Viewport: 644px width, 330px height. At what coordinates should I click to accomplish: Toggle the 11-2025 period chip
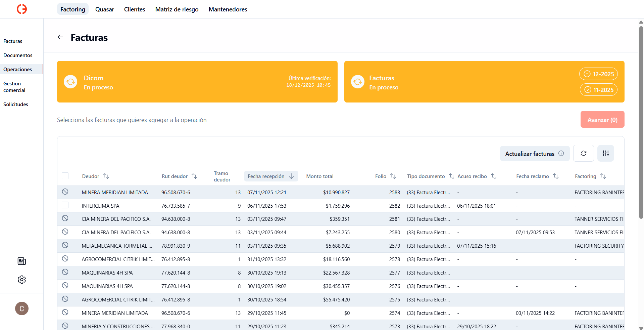click(598, 90)
